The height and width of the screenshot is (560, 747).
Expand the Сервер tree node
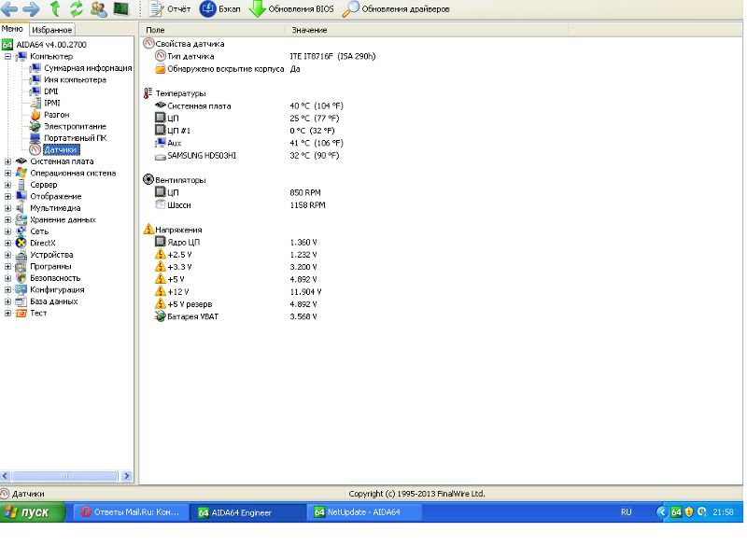7,185
